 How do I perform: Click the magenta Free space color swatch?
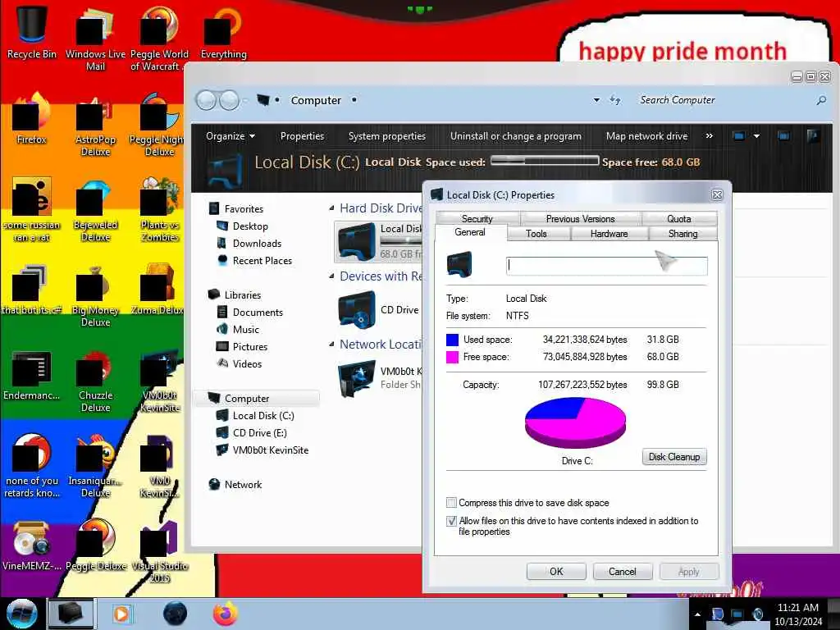452,357
